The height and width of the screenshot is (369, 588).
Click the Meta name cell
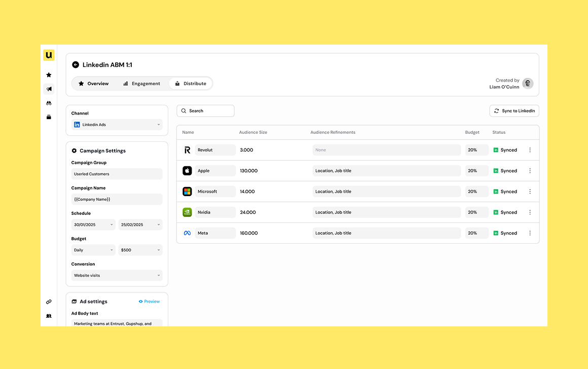pyautogui.click(x=215, y=233)
